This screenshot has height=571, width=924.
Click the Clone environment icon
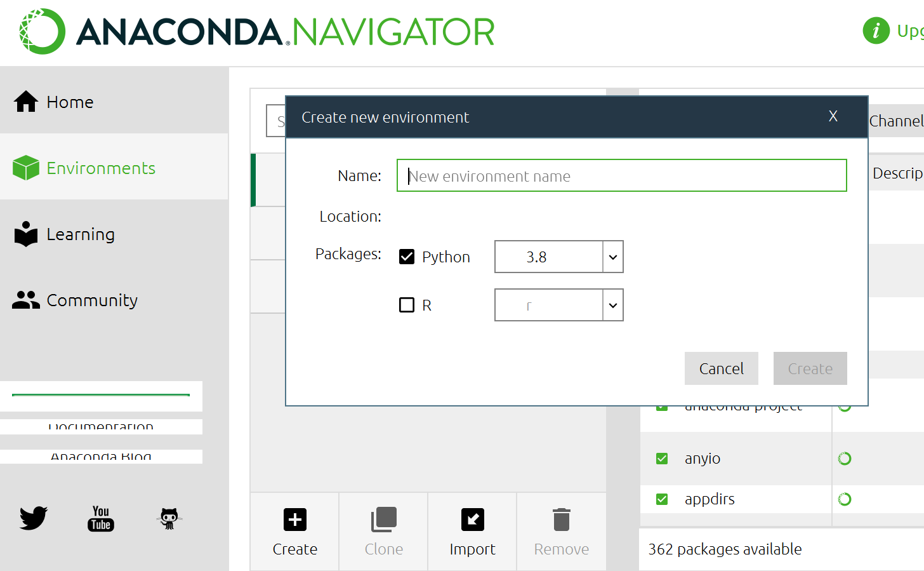(x=384, y=520)
